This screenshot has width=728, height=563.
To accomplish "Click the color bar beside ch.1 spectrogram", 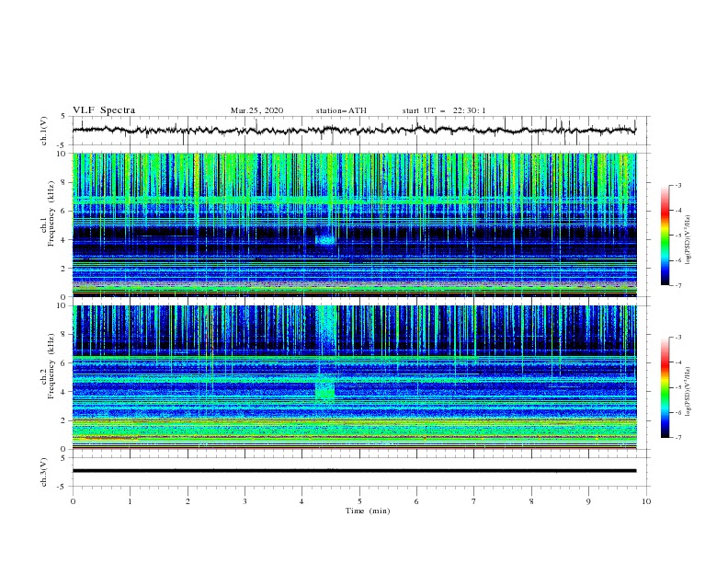I will click(x=665, y=235).
